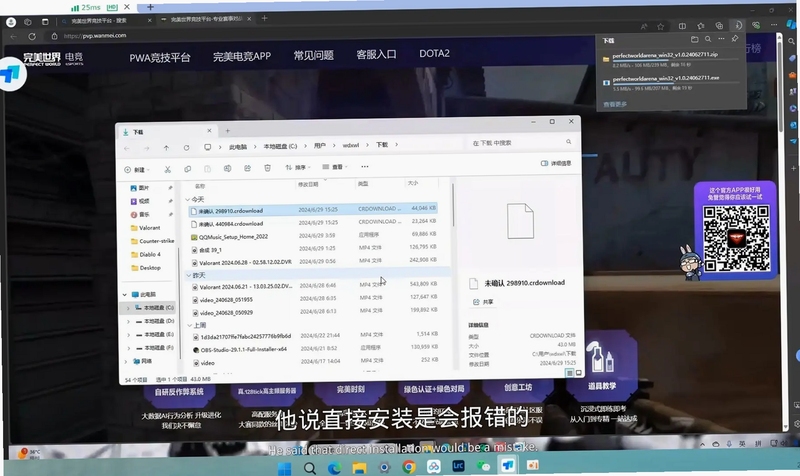Open 客服入口 nav menu item
The height and width of the screenshot is (476, 800).
pyautogui.click(x=376, y=54)
